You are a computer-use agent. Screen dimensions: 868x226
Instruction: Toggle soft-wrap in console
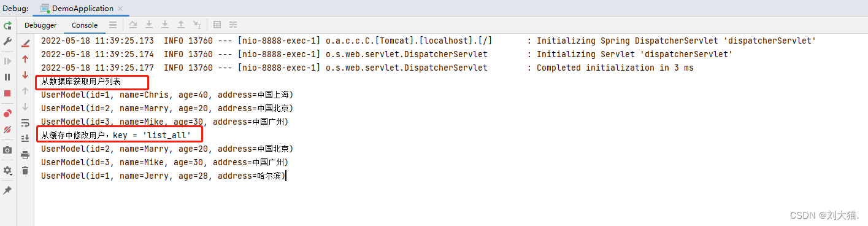point(25,123)
